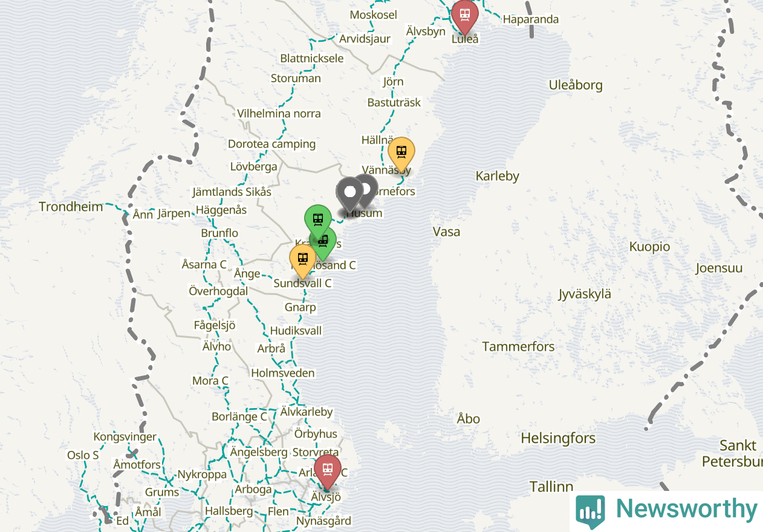Click the red train marker near Arlanda C
This screenshot has width=763, height=532.
[x=328, y=472]
